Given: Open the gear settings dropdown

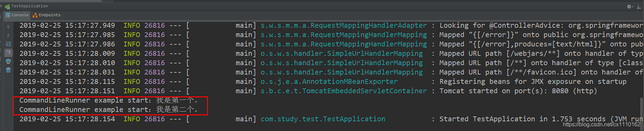Looking at the screenshot, I should [630, 7].
